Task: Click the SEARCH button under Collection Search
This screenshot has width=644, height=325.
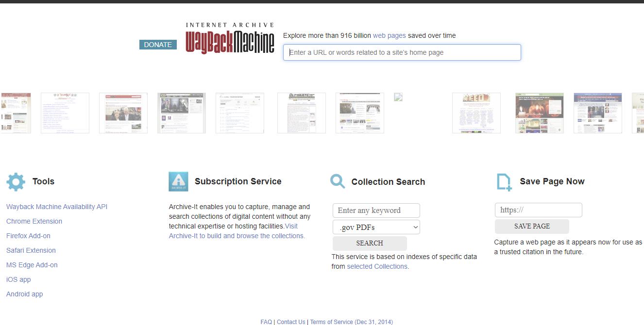Action: [370, 243]
